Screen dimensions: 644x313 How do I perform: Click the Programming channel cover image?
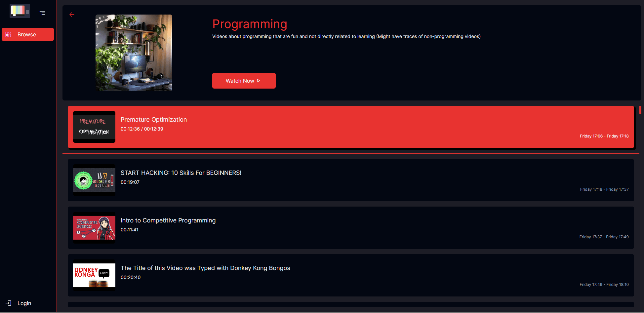click(x=134, y=53)
